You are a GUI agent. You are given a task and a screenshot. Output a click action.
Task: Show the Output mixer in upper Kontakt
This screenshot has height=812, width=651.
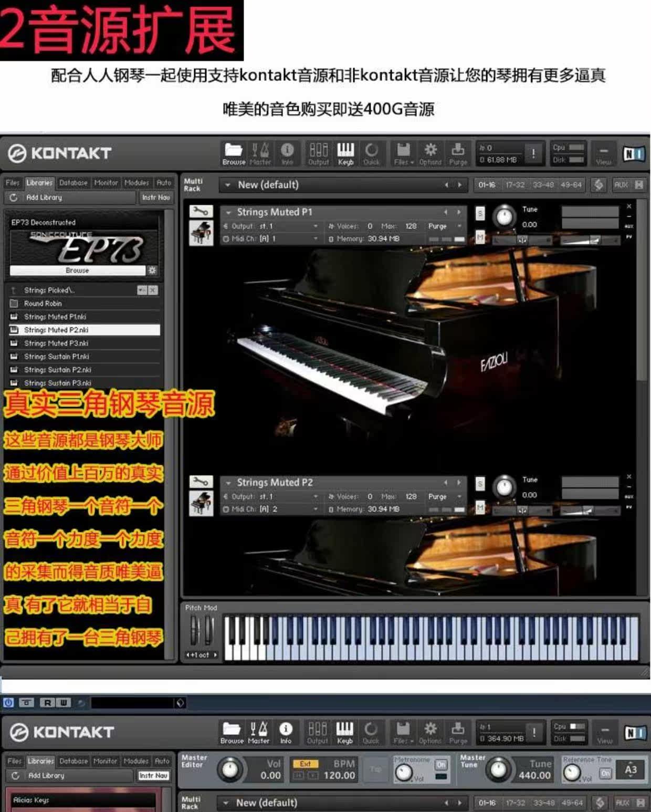(318, 154)
